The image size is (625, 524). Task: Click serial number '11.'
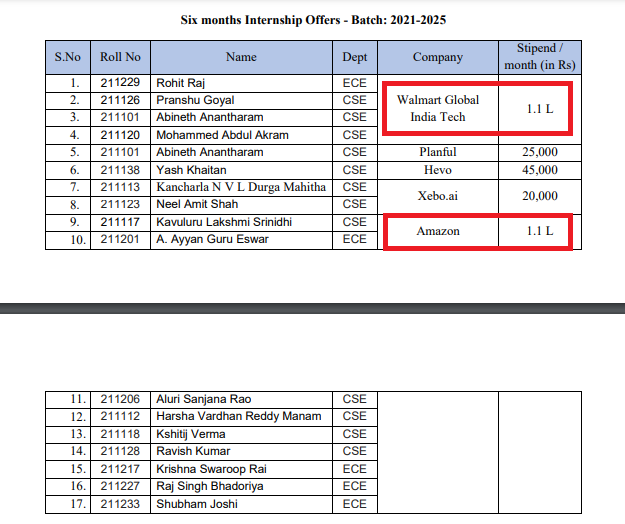click(78, 399)
